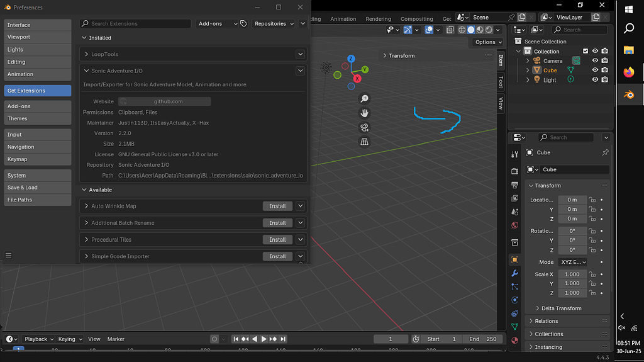Screen dimensions: 644x362
Task: Open the Interface preferences tab
Action: 37,25
